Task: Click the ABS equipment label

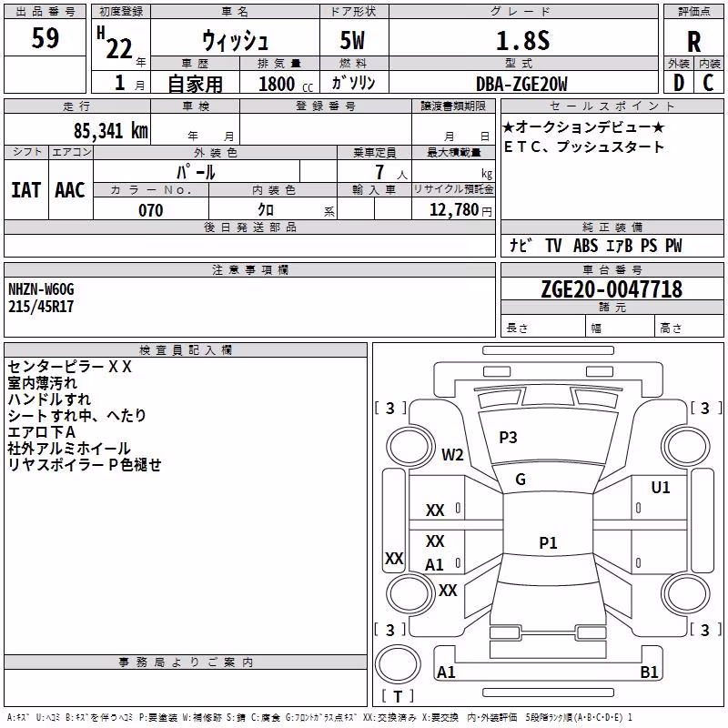Action: [x=585, y=246]
